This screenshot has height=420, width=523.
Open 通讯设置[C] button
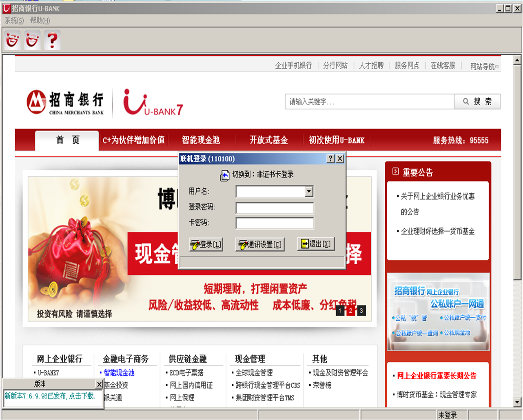[260, 244]
